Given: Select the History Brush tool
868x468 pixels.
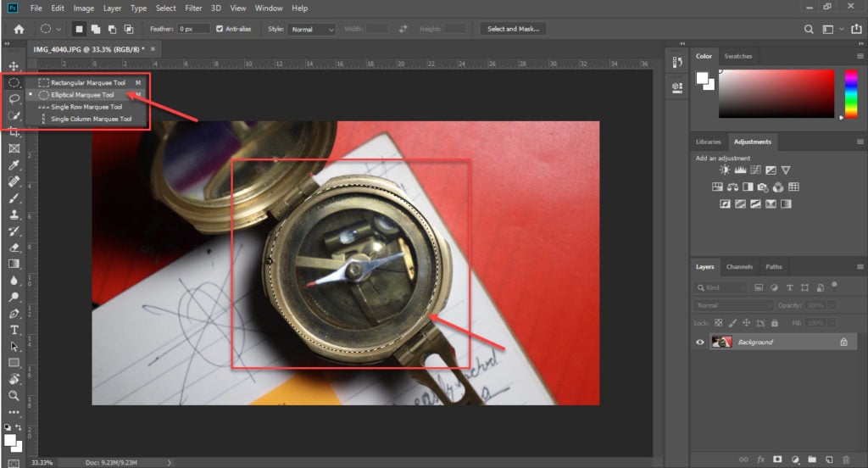Looking at the screenshot, I should pos(14,231).
